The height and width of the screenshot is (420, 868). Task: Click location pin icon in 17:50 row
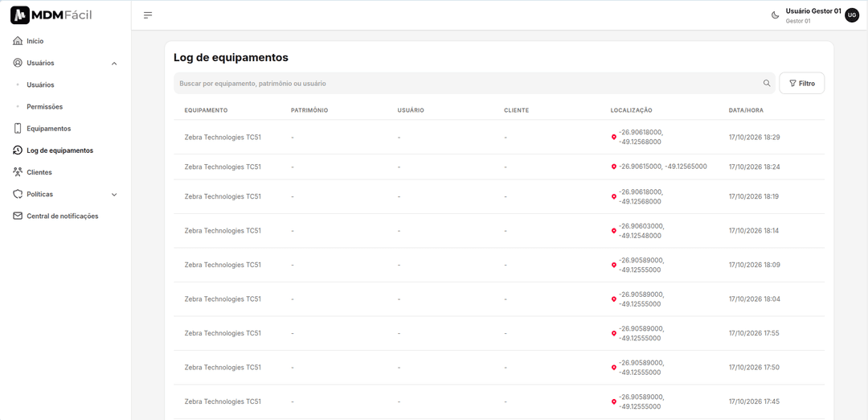coord(614,368)
